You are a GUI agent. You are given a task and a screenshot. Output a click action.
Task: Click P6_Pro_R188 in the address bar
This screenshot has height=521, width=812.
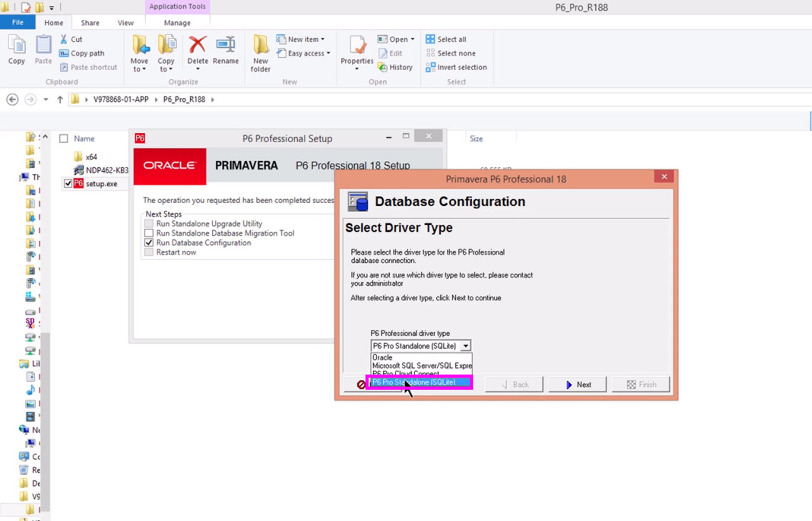click(x=184, y=100)
